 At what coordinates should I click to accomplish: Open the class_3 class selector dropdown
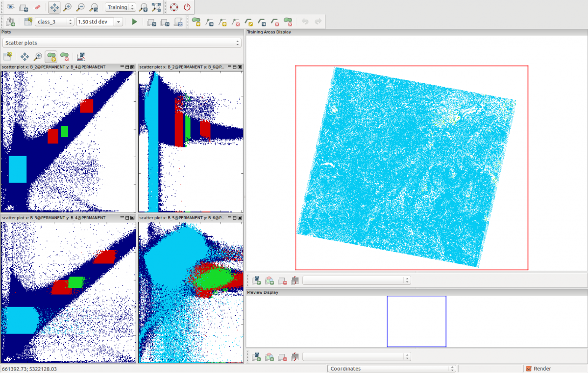(x=54, y=22)
